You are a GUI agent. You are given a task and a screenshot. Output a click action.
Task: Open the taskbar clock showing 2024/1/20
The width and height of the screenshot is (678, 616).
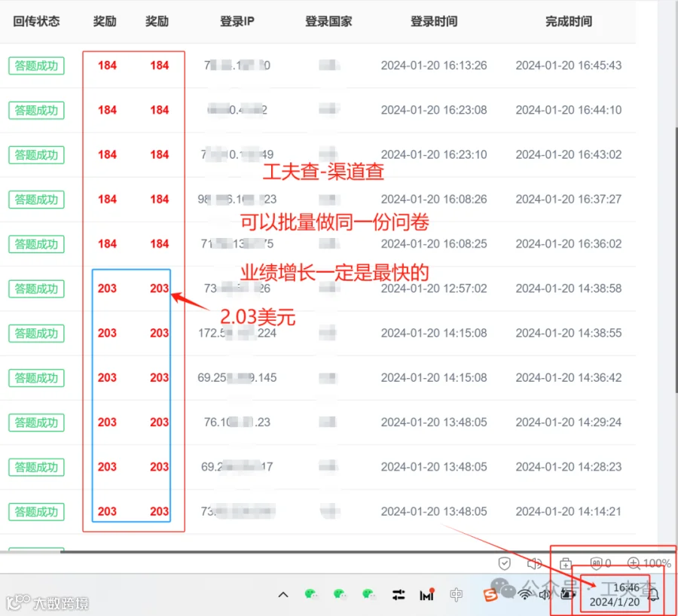coord(615,594)
